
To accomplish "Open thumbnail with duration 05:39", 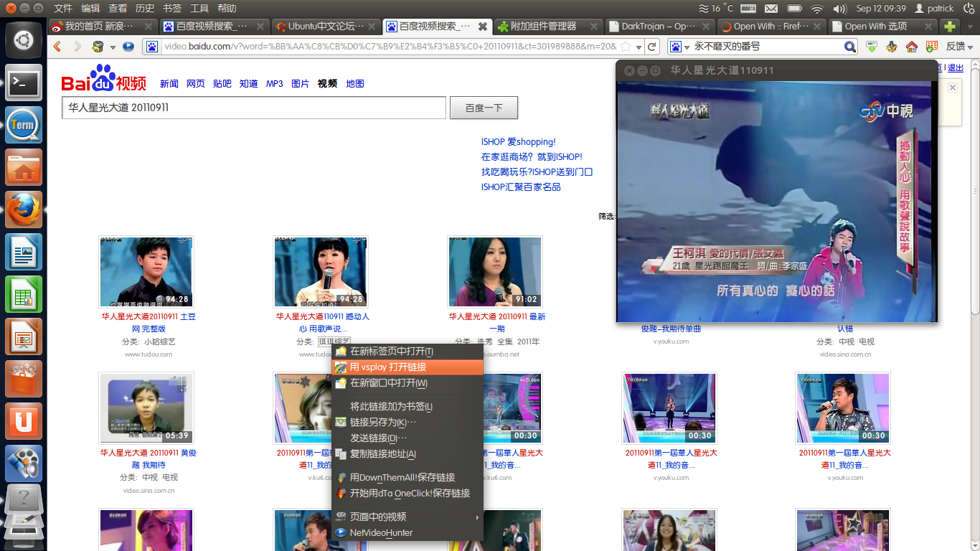I will (146, 408).
